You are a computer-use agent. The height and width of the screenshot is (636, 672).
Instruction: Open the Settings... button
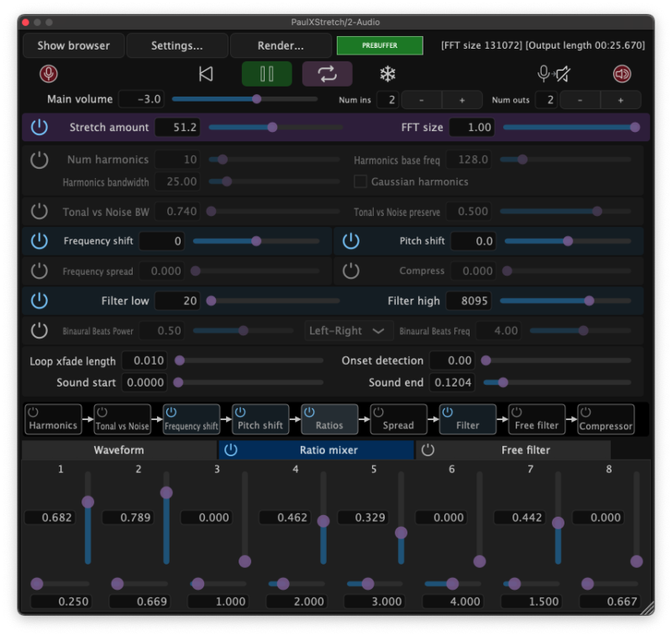(x=176, y=45)
